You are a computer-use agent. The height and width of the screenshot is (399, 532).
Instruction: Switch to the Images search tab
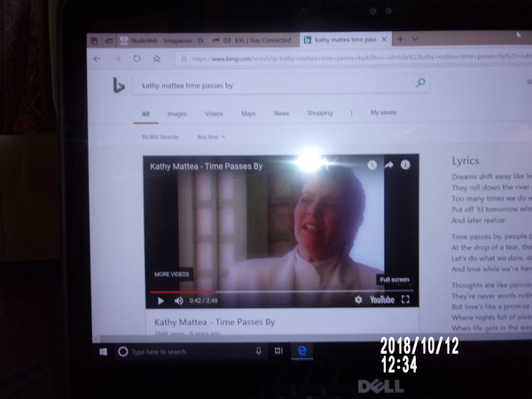(177, 113)
